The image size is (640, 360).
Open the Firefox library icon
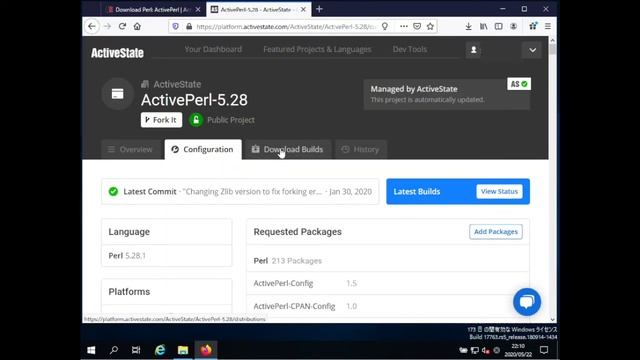tap(484, 27)
